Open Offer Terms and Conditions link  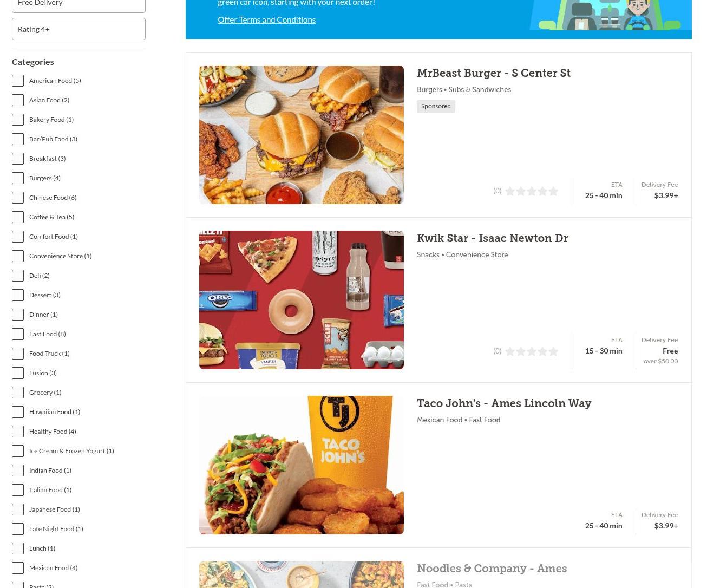pos(266,19)
